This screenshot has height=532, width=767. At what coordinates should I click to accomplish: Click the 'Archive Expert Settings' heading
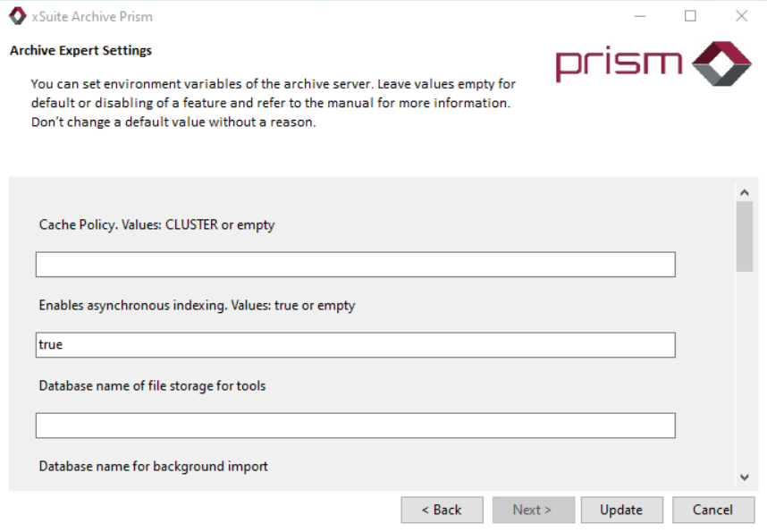tap(80, 50)
